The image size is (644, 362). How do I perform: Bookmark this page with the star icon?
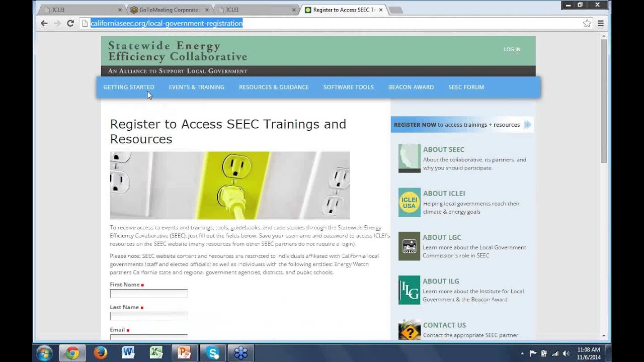tap(587, 23)
